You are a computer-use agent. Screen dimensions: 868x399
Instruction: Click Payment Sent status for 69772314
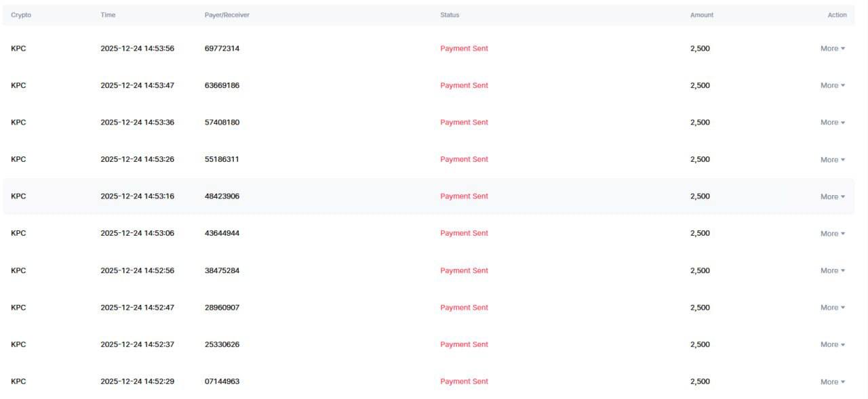tap(464, 49)
